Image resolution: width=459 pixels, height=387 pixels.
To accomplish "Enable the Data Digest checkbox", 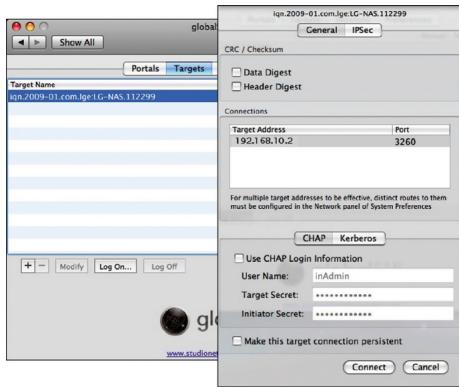I will point(236,72).
